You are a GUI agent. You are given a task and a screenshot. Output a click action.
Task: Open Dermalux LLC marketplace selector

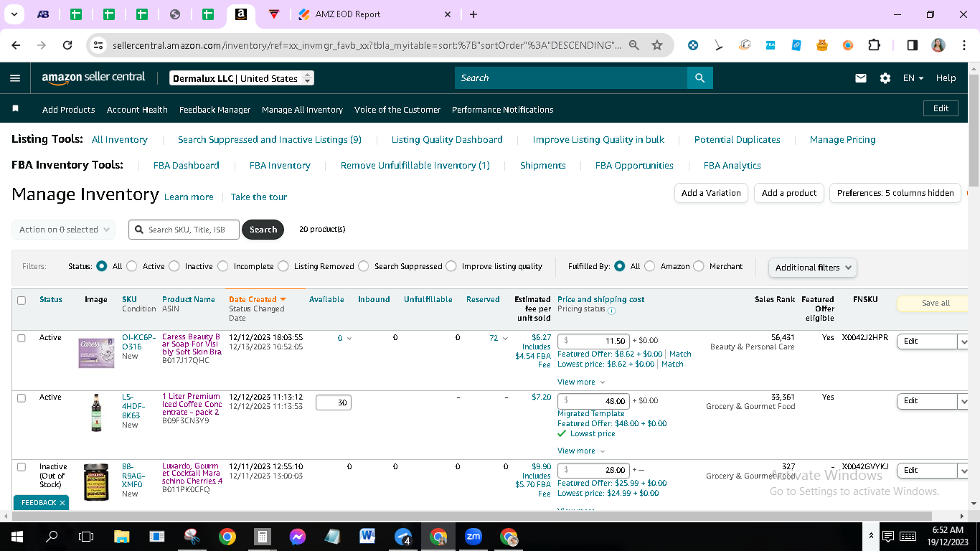242,78
